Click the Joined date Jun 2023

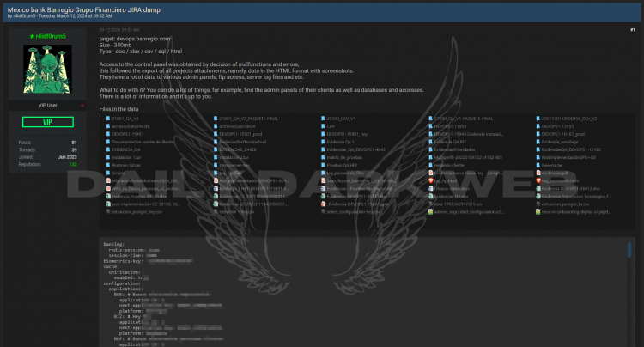click(67, 157)
